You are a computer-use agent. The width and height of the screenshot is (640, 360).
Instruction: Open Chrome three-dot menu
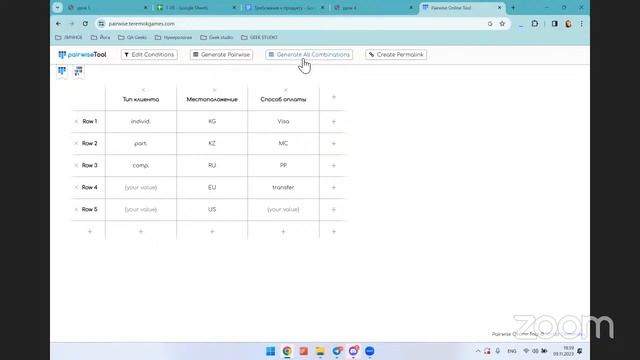pos(582,24)
